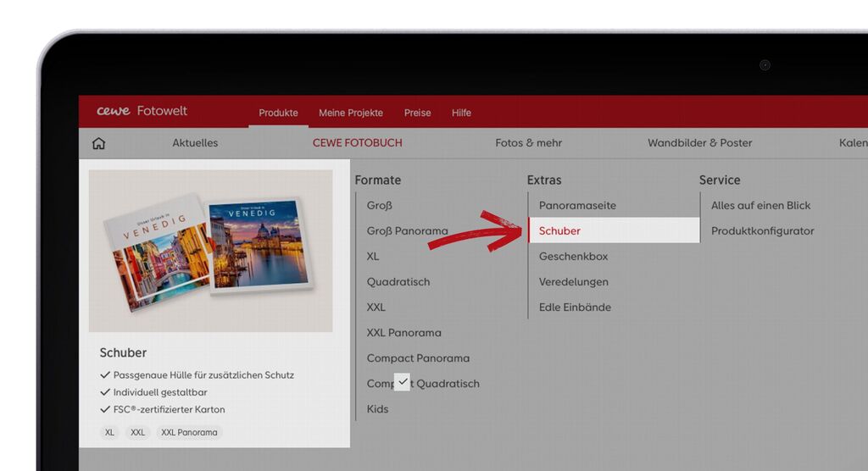Go to the home icon

pyautogui.click(x=98, y=143)
